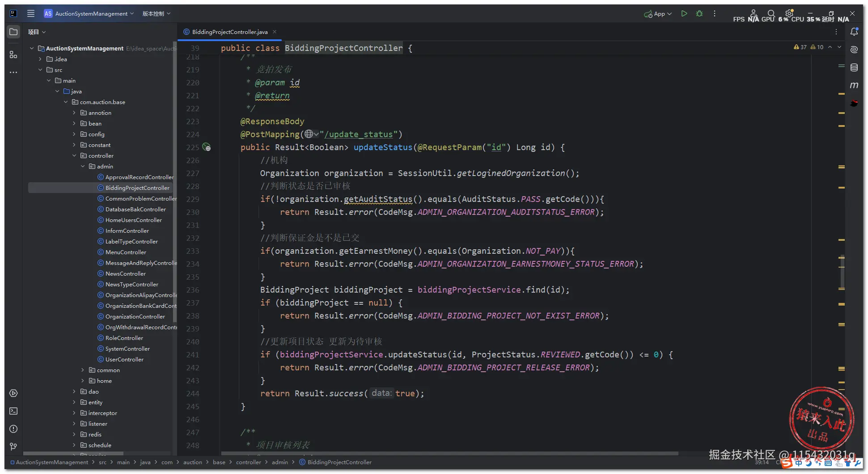Collapse the controller package
The image size is (868, 474).
74,155
